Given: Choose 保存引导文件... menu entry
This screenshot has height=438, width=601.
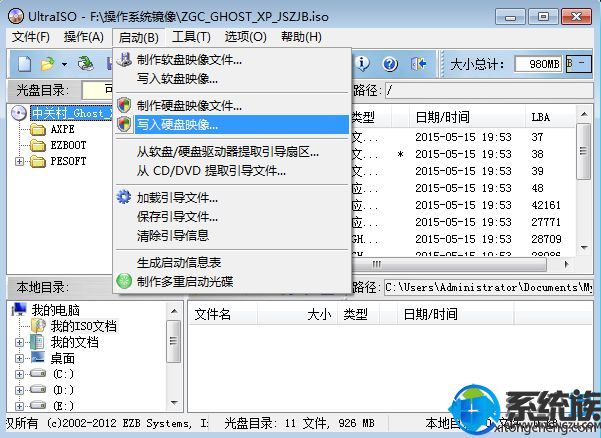Looking at the screenshot, I should pyautogui.click(x=233, y=217).
